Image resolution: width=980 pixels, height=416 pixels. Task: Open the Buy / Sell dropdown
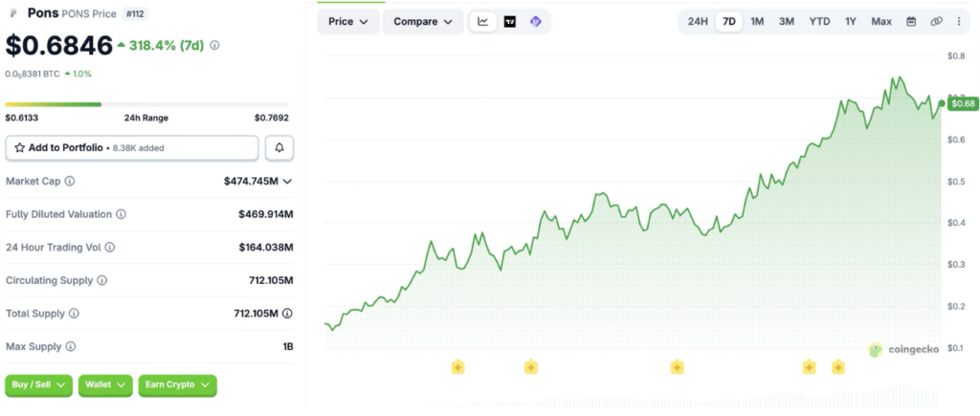(38, 385)
